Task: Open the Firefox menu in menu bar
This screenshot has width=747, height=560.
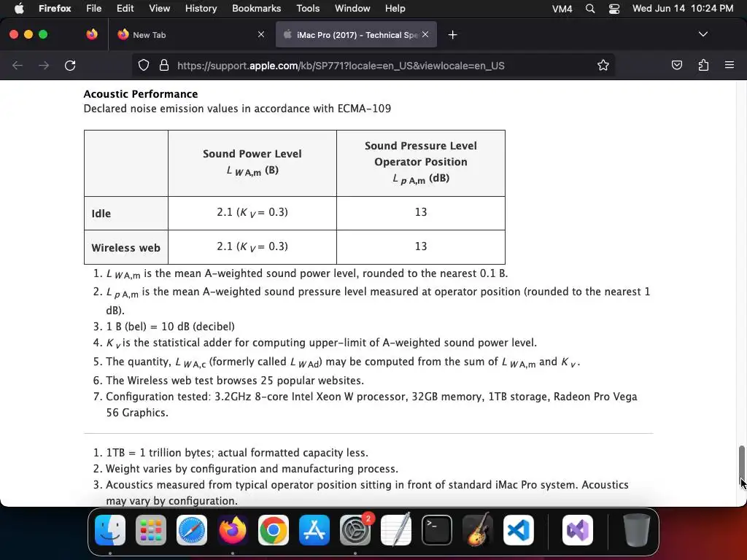Action: (55, 9)
